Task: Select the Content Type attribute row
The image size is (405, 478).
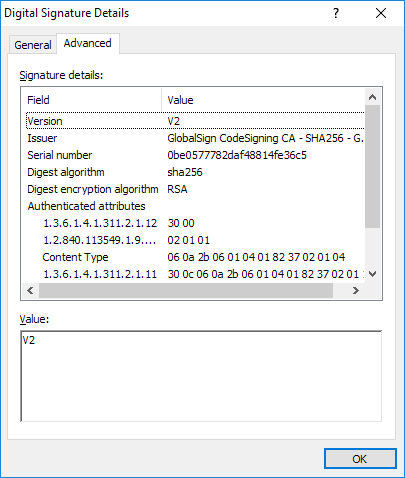Action: click(x=195, y=257)
